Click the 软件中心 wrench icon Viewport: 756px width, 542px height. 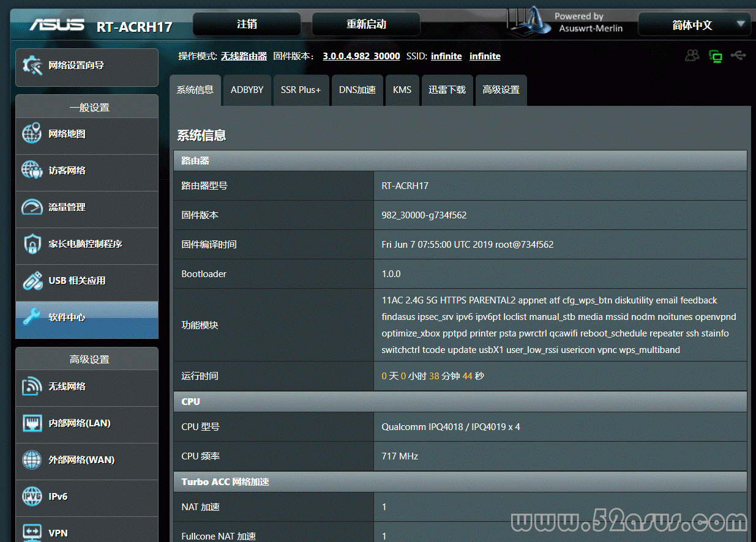pyautogui.click(x=32, y=317)
